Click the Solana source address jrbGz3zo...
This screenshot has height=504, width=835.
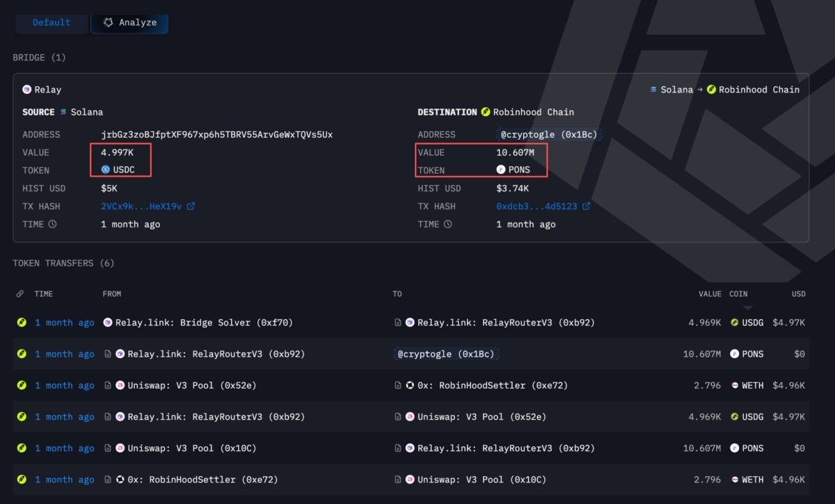(x=217, y=134)
